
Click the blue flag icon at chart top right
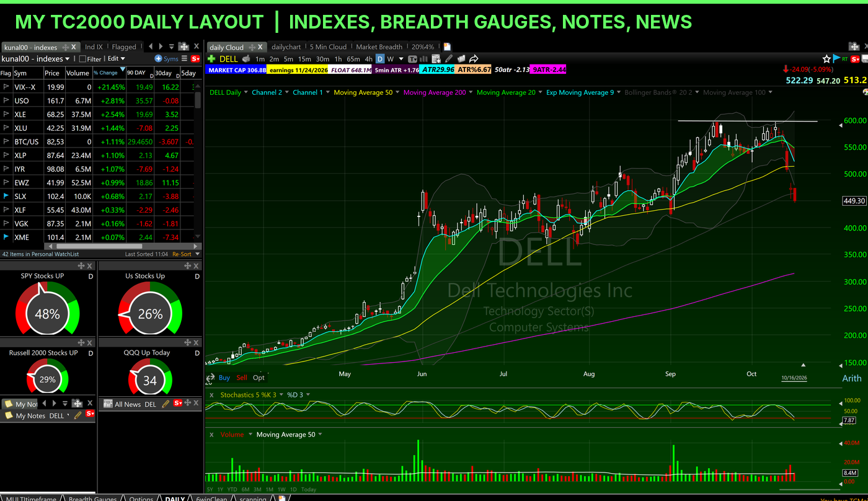point(837,58)
